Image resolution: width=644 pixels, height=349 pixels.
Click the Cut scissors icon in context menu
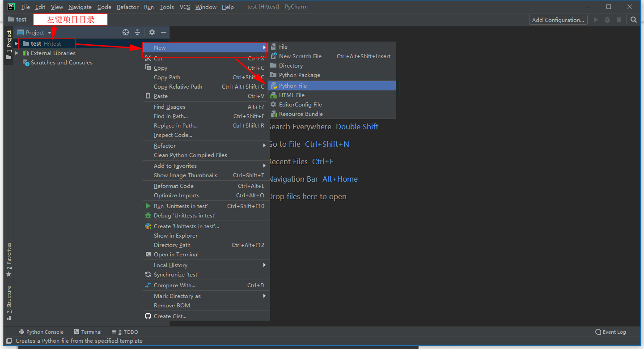tap(148, 58)
